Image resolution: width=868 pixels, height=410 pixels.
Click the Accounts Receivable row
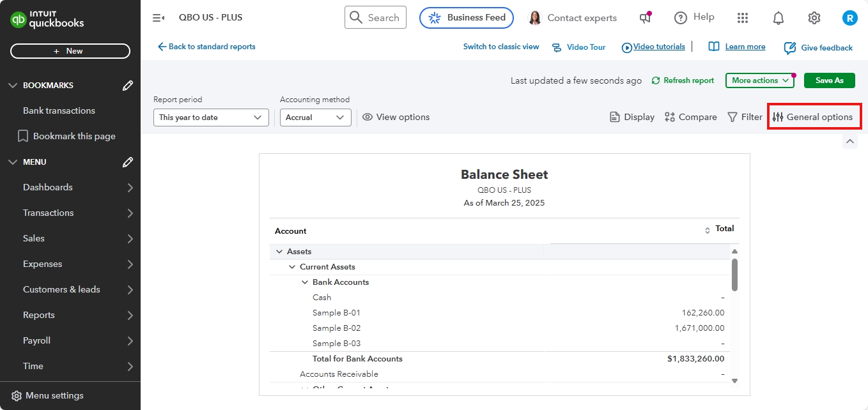pyautogui.click(x=499, y=374)
